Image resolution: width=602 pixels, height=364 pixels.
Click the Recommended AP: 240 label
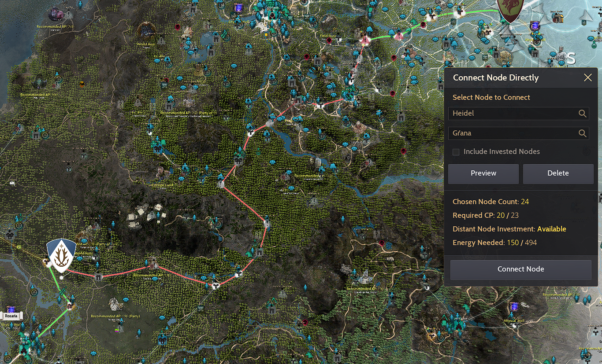click(56, 26)
